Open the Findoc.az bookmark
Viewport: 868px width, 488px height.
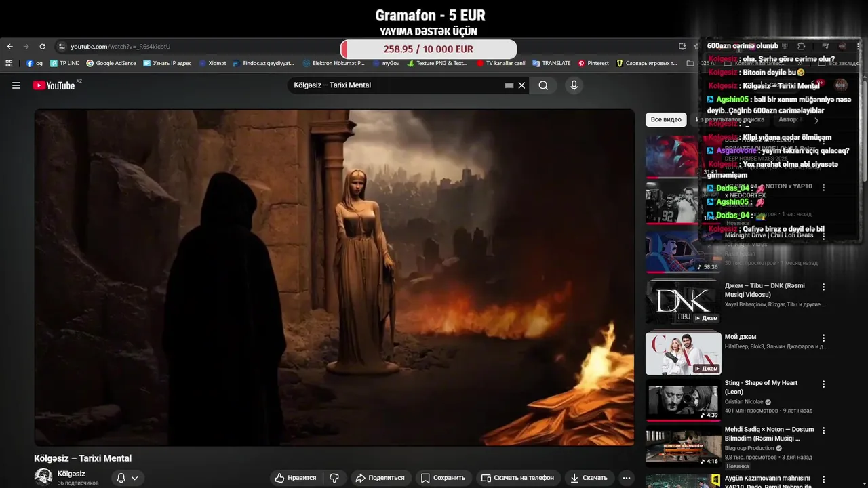pyautogui.click(x=263, y=63)
